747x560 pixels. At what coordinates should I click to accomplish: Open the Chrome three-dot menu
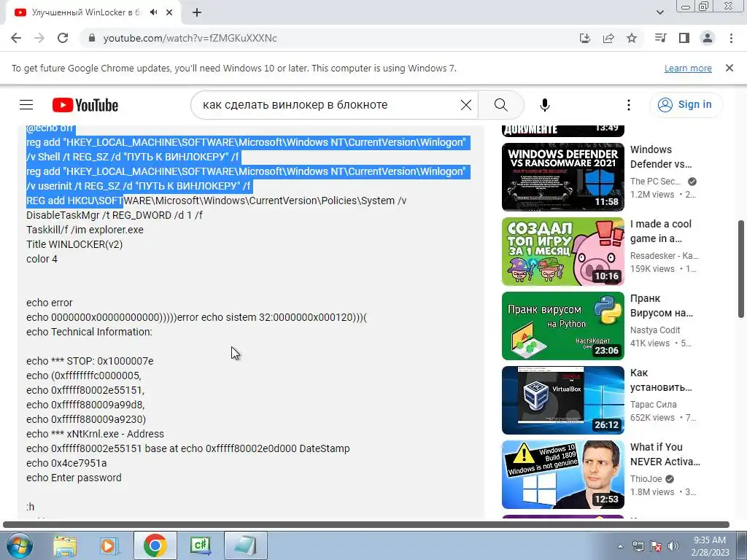point(731,38)
